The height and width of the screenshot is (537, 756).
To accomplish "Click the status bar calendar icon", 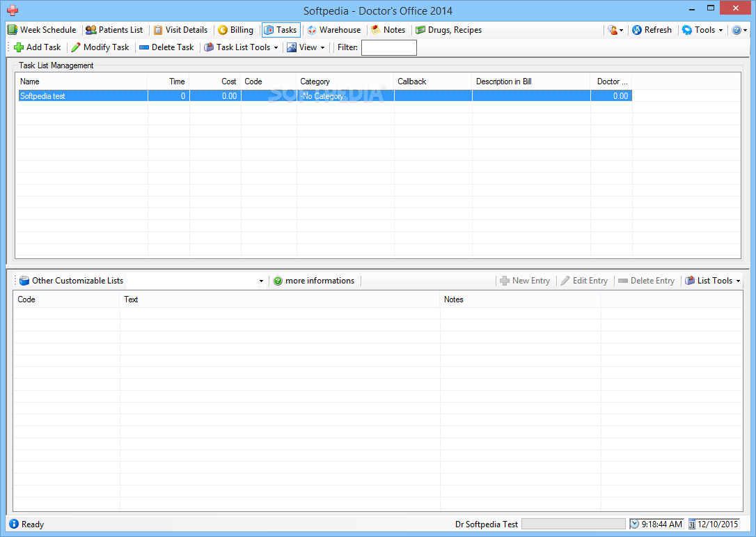I will tap(692, 524).
